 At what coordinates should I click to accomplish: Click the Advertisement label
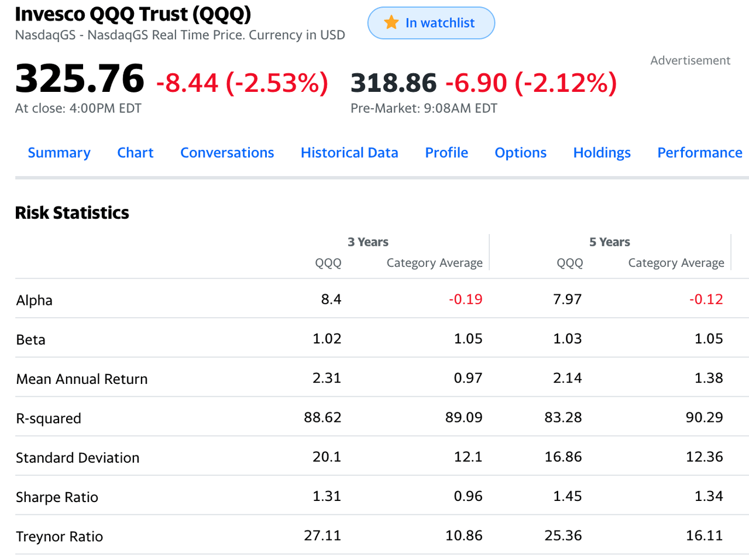click(690, 60)
